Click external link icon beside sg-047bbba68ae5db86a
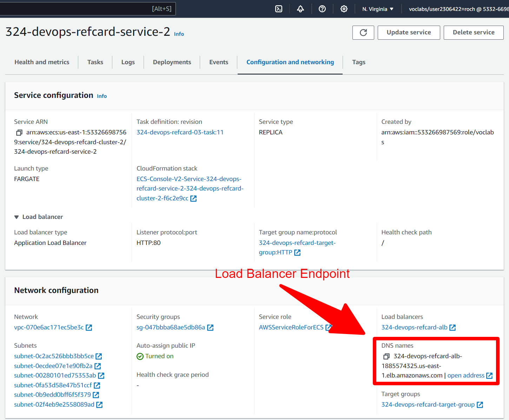Viewport: 509px width, 420px height. click(x=210, y=328)
